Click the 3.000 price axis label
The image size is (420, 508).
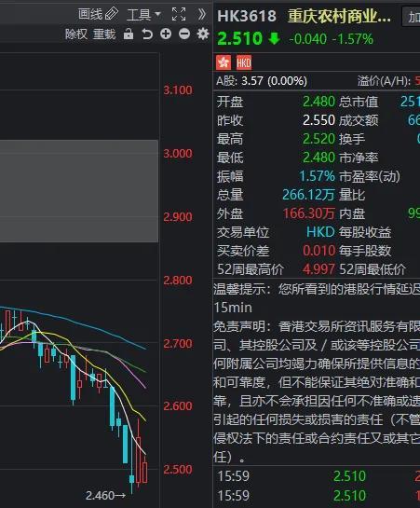pos(178,153)
